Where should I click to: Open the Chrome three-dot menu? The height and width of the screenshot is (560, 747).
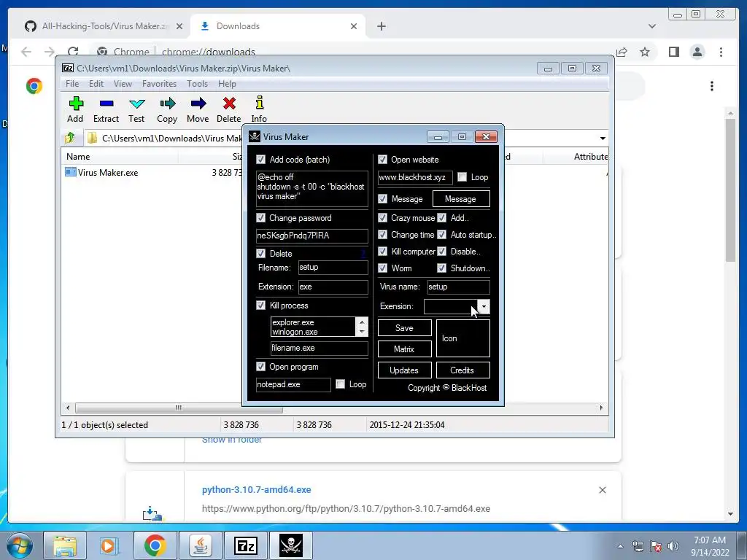click(x=721, y=52)
